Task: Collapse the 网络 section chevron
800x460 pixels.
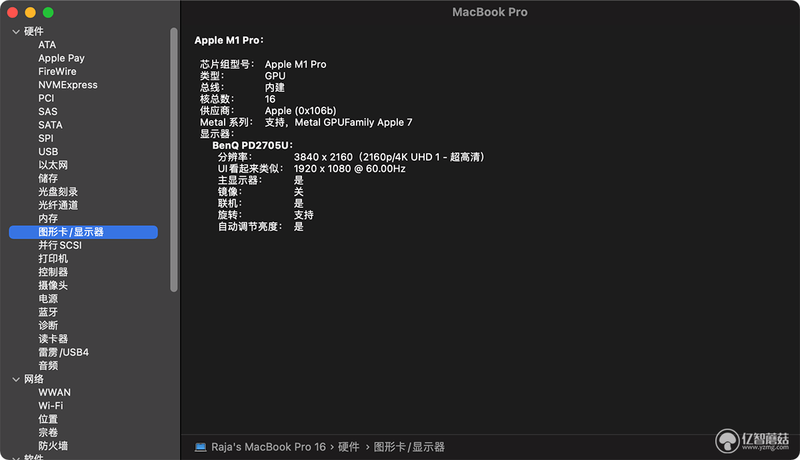Action: (16, 379)
